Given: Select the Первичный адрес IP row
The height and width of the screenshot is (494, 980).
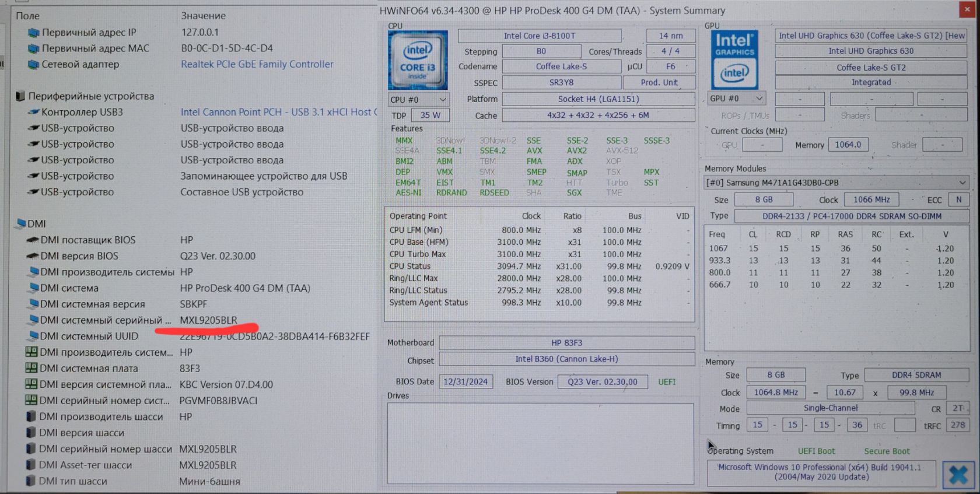Looking at the screenshot, I should tap(193, 32).
